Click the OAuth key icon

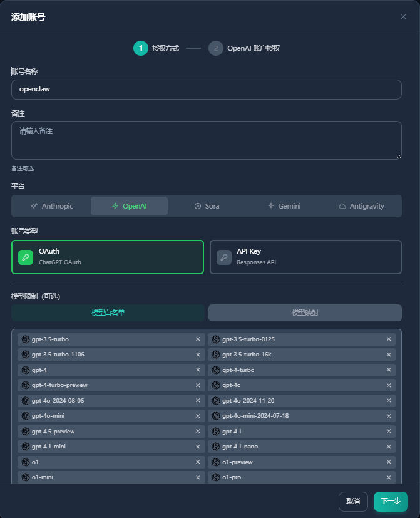coord(26,257)
